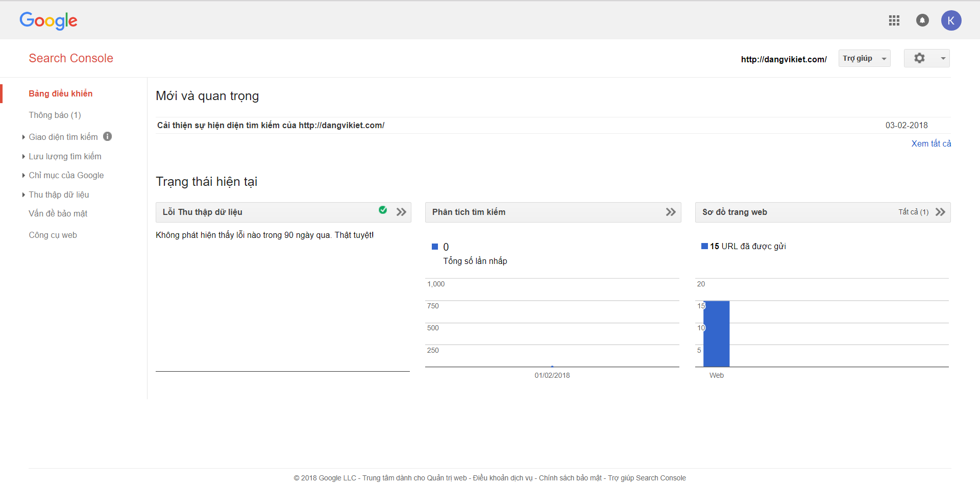The width and height of the screenshot is (980, 485).
Task: Open Chính sách bảo mật footer link
Action: 570,478
